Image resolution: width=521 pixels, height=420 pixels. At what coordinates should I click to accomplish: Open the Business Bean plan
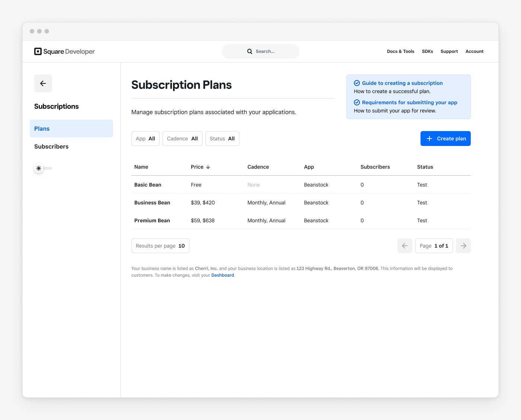point(152,203)
